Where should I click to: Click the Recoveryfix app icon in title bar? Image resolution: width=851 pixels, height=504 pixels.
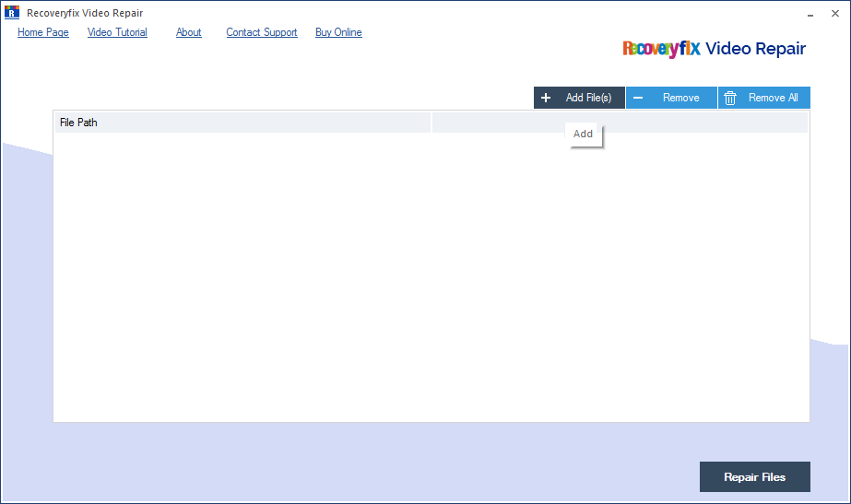tap(12, 12)
